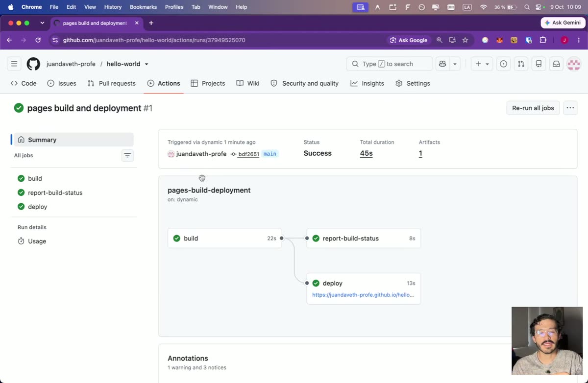The height and width of the screenshot is (383, 588).
Task: Bookmark this page with the star icon
Action: [465, 40]
